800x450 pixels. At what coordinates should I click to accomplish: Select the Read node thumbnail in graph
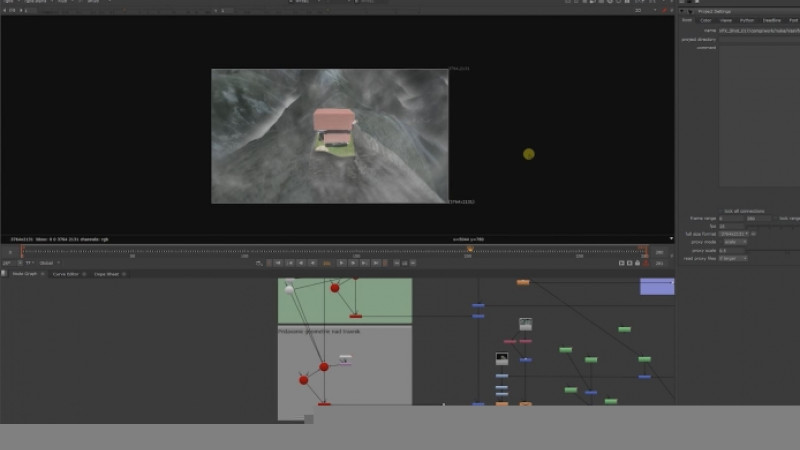pos(526,324)
